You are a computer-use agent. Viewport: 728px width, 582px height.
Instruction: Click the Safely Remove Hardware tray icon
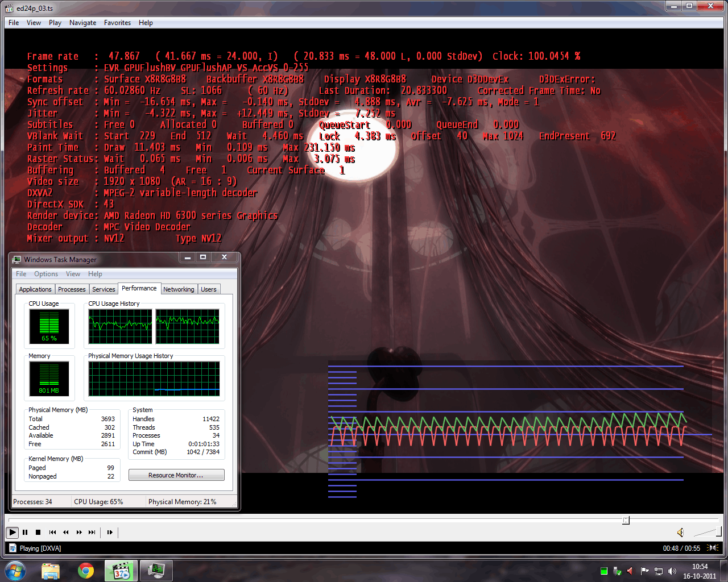(x=617, y=571)
